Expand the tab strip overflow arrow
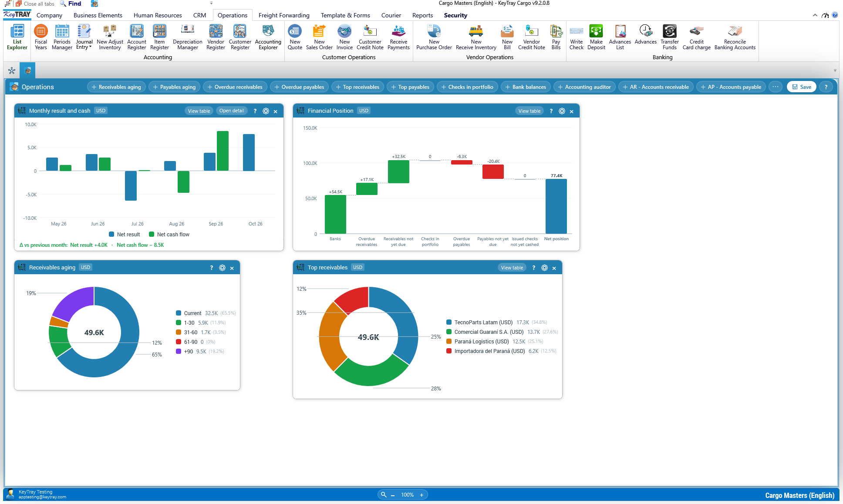The image size is (843, 504). [x=835, y=70]
